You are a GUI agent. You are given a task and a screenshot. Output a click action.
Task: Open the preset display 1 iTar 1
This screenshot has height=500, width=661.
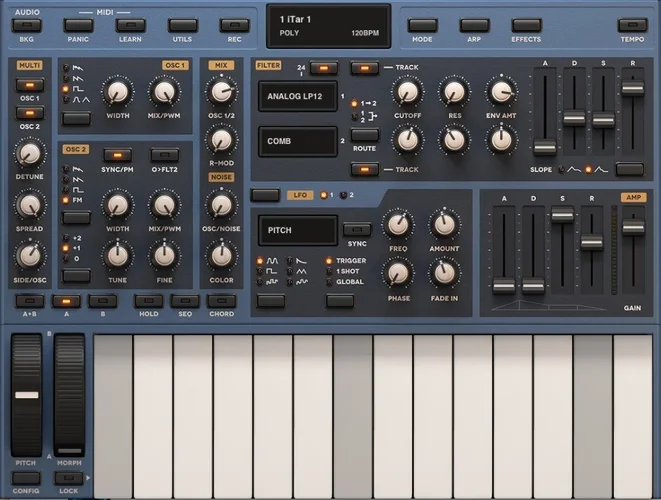pos(329,26)
